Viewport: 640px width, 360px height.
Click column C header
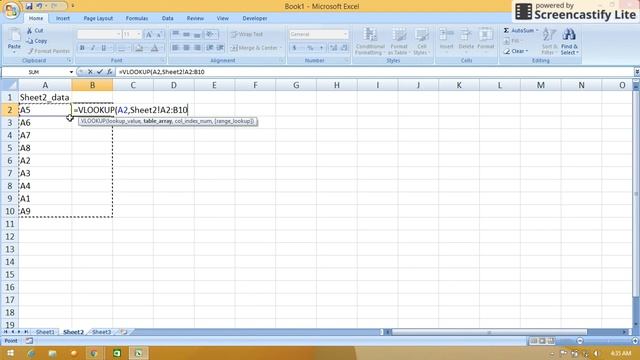coord(133,85)
